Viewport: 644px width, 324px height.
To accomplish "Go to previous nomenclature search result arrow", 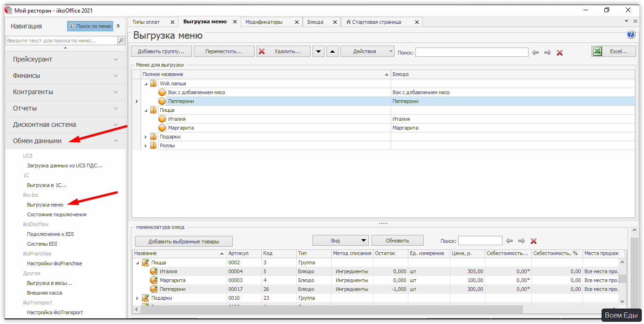I will (x=509, y=241).
